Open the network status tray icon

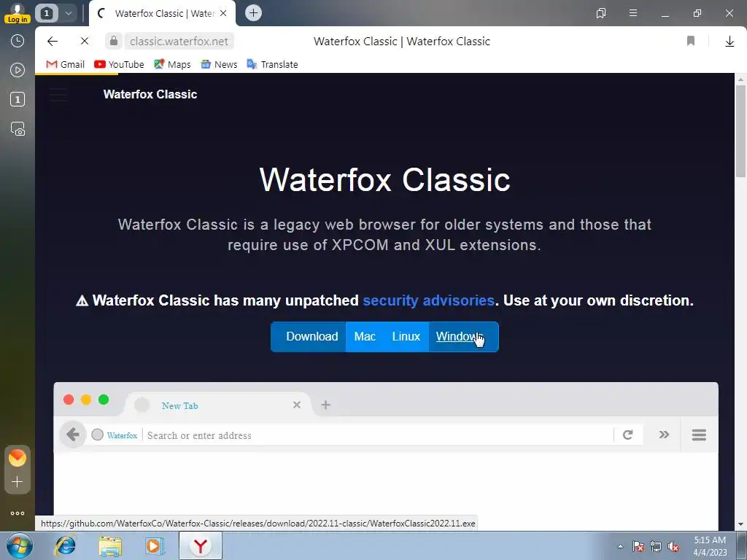click(656, 546)
